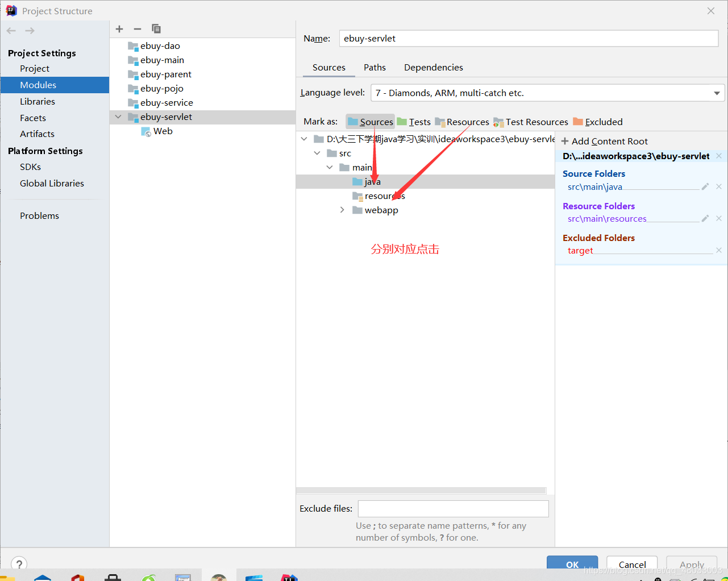Click the horizontal scrollbar under folder tree
Viewport: 728px width, 581px height.
coord(421,491)
